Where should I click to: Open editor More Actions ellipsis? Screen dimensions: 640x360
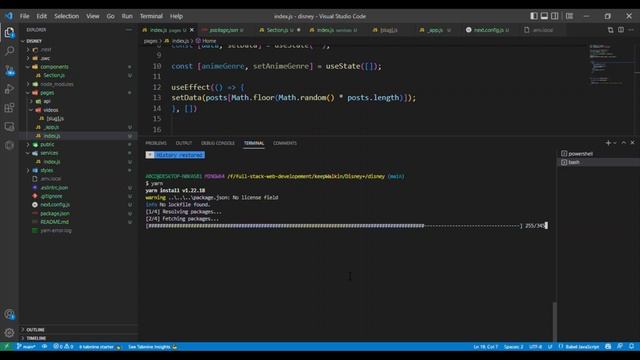coord(631,30)
